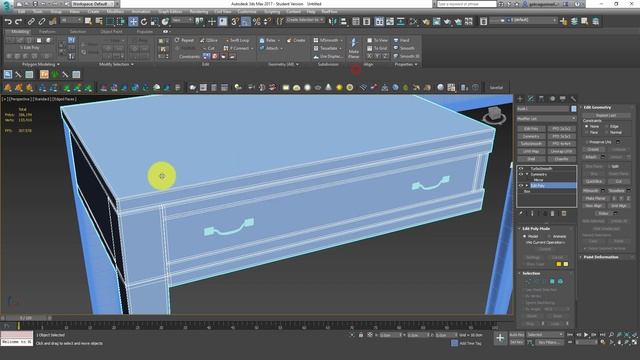This screenshot has height=360, width=640.
Task: Activate the Select and Rotate tool
Action: (x=144, y=21)
